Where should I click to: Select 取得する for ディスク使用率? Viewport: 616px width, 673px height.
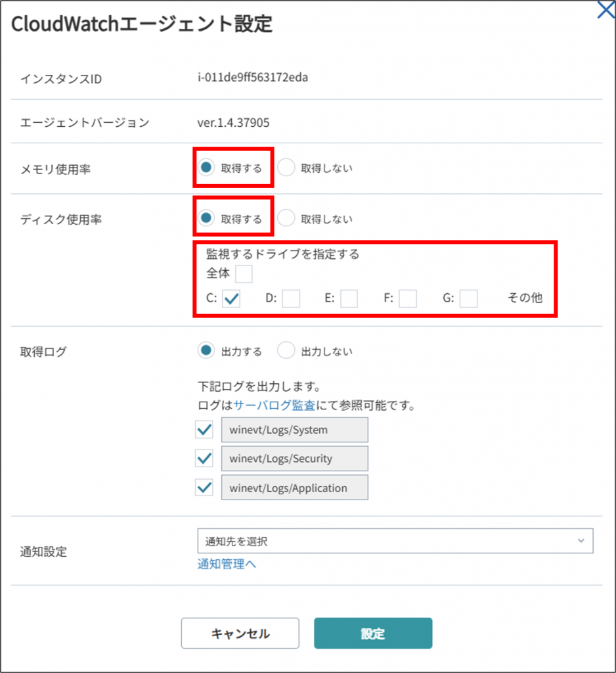click(x=207, y=219)
